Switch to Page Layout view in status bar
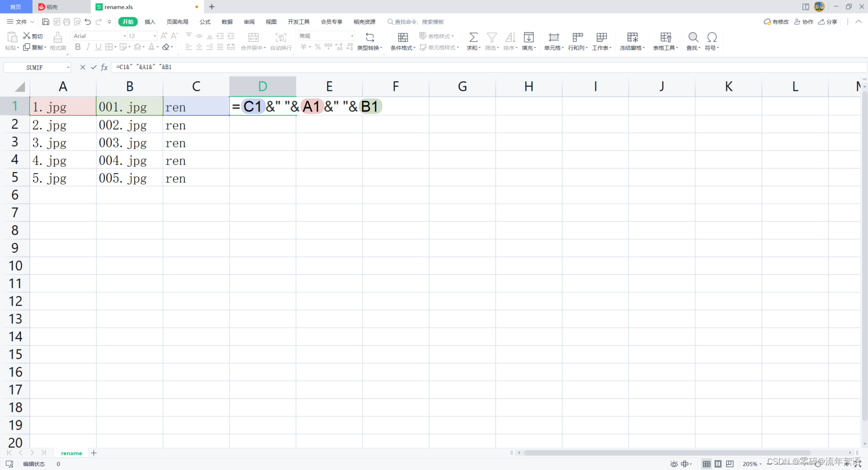The width and height of the screenshot is (868, 470). (x=718, y=464)
